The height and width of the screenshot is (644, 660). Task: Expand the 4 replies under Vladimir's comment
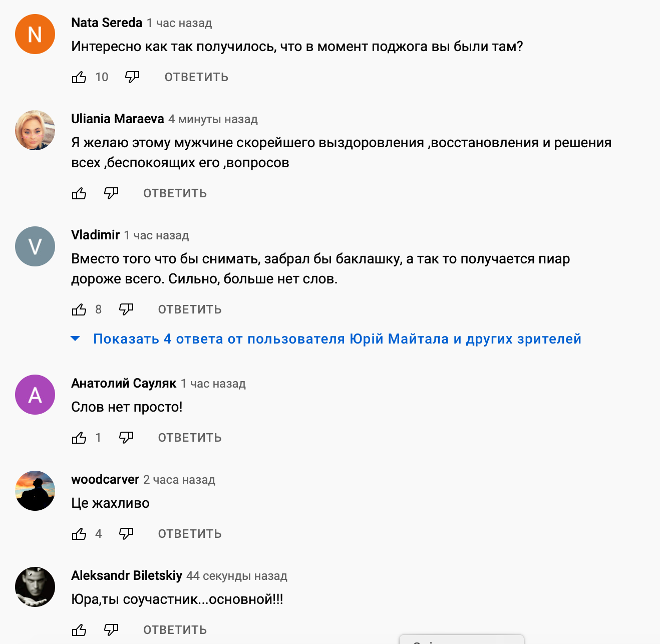[x=337, y=339]
